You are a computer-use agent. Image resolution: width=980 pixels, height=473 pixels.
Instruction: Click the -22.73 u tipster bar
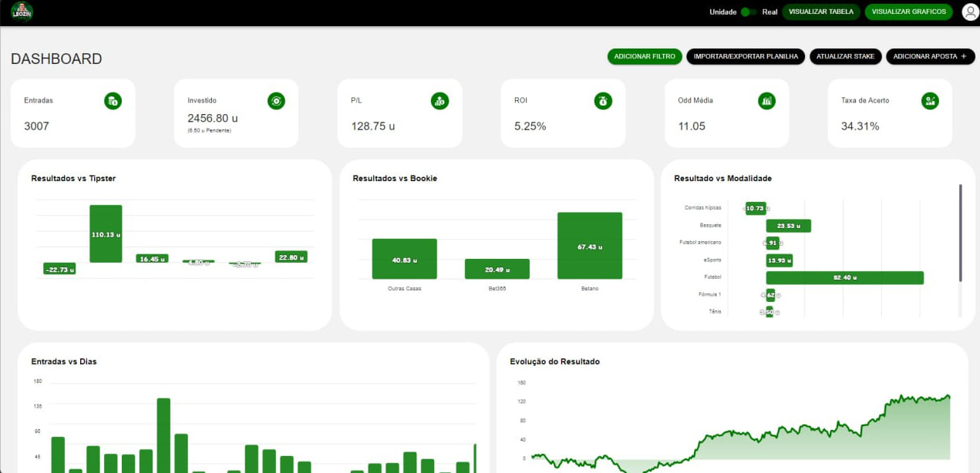coord(59,269)
